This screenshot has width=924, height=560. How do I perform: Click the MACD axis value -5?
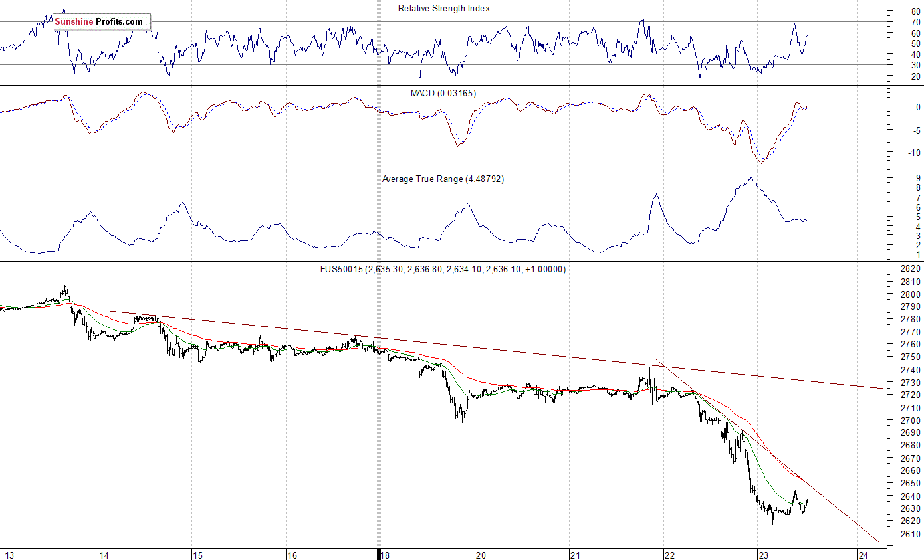[x=916, y=130]
